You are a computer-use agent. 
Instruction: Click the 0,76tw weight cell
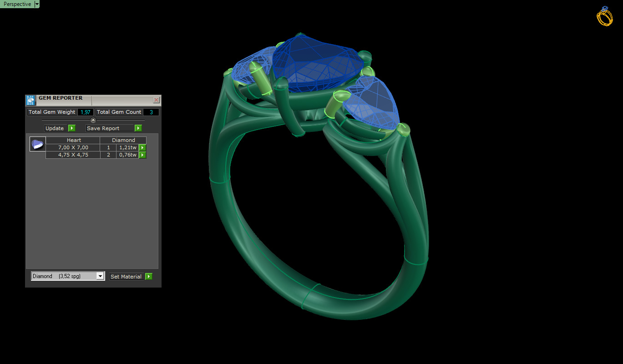click(127, 155)
